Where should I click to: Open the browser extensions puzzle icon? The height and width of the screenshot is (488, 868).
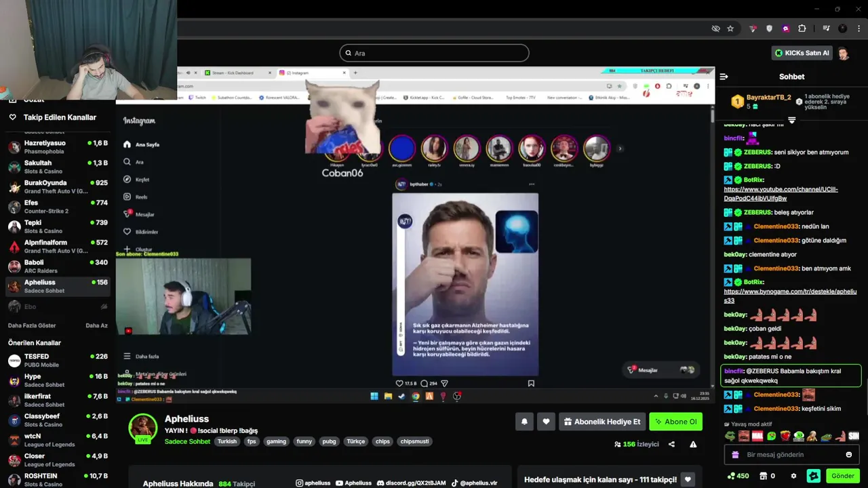(x=802, y=28)
